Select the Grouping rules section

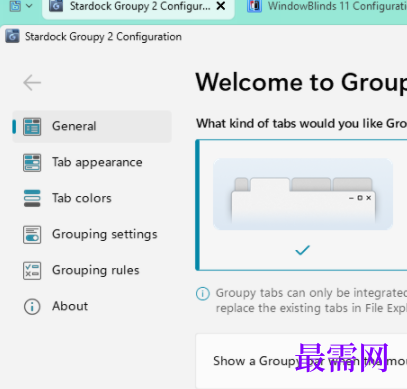92,270
